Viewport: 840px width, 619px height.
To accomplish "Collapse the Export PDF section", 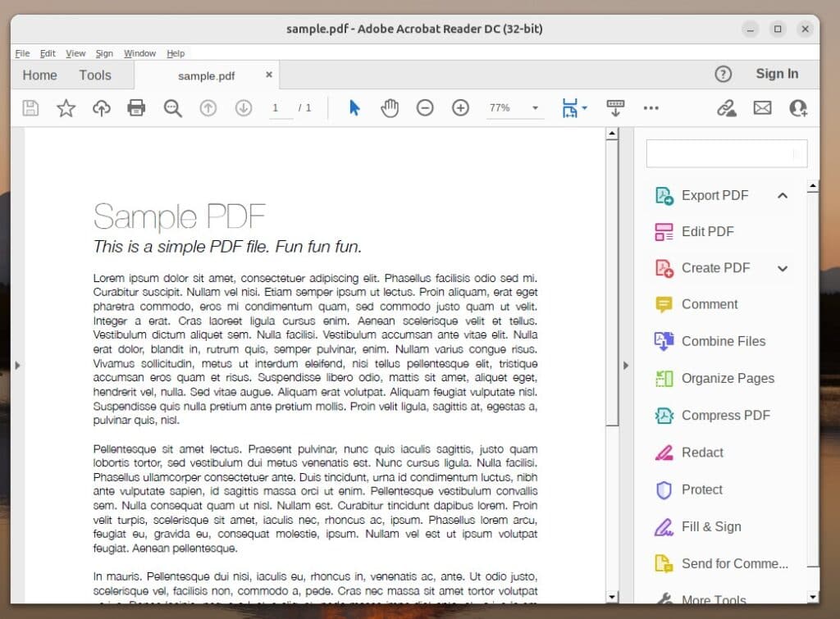I will (782, 195).
